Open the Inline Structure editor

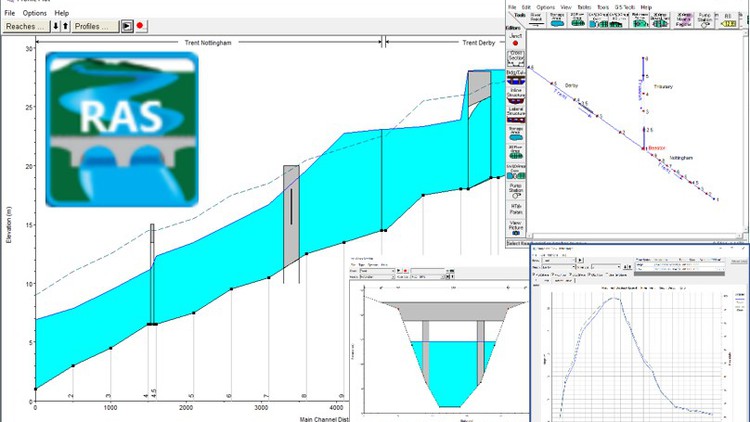[x=516, y=94]
